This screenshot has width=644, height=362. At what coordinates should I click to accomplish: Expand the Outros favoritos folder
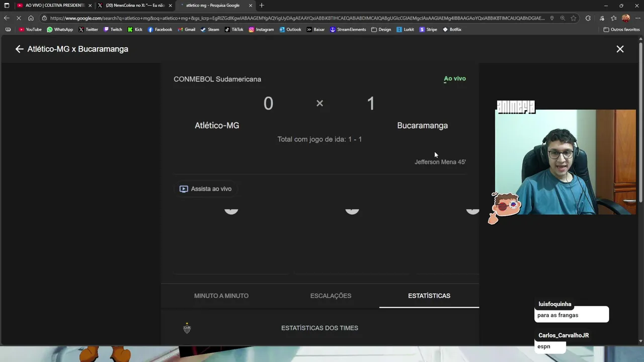tap(621, 30)
